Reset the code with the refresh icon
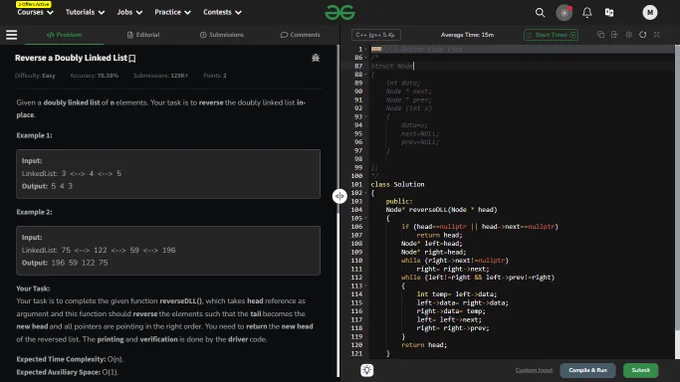This screenshot has width=680, height=382. click(643, 35)
